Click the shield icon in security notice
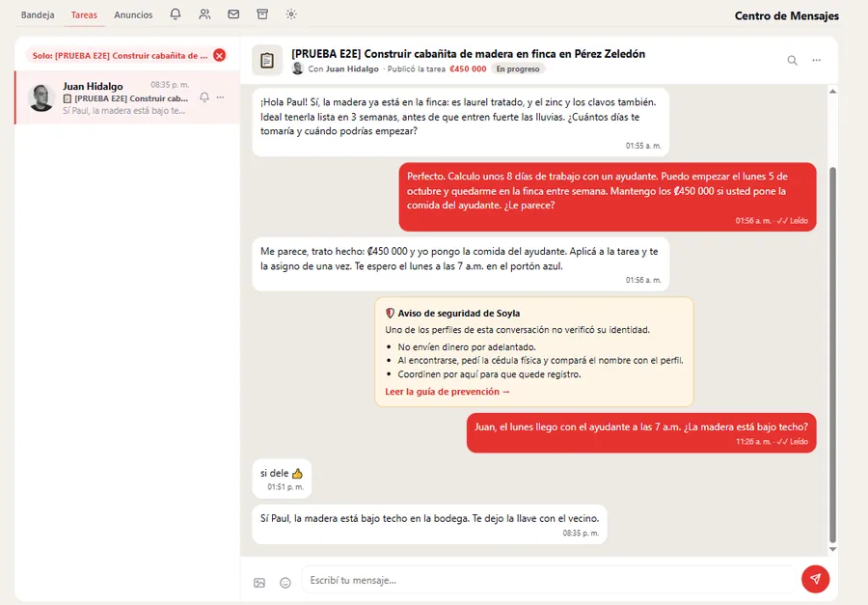This screenshot has height=605, width=868. pos(390,313)
